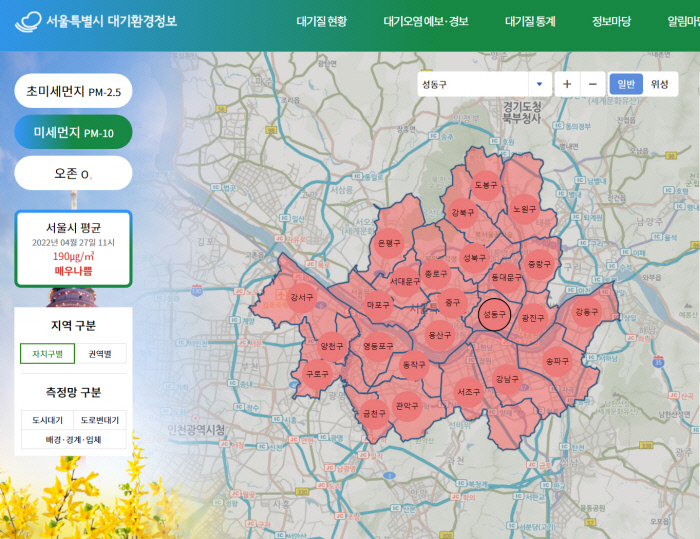Switch map to 위성 satellite view
The image size is (700, 539).
[659, 84]
